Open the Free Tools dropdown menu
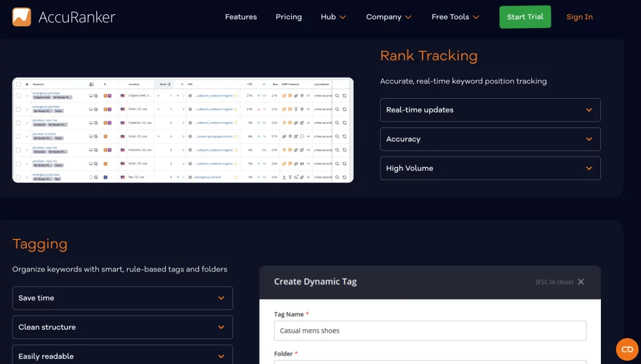This screenshot has width=641, height=364. [x=455, y=17]
